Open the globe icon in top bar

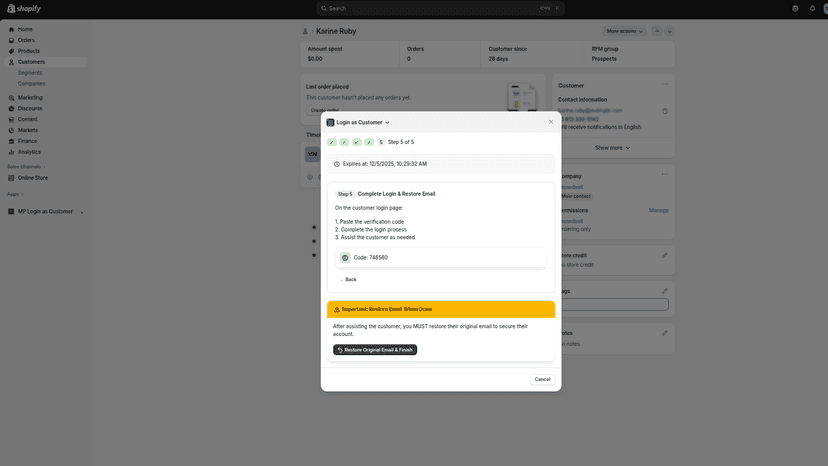pos(795,8)
